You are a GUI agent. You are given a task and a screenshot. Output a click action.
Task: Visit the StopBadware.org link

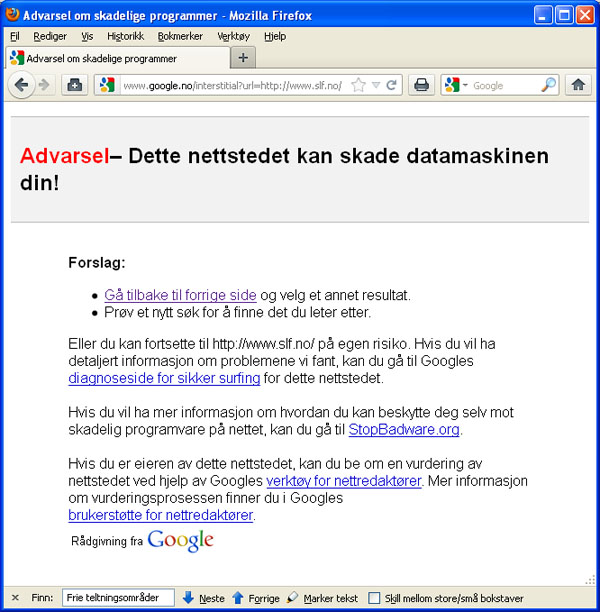[x=404, y=429]
